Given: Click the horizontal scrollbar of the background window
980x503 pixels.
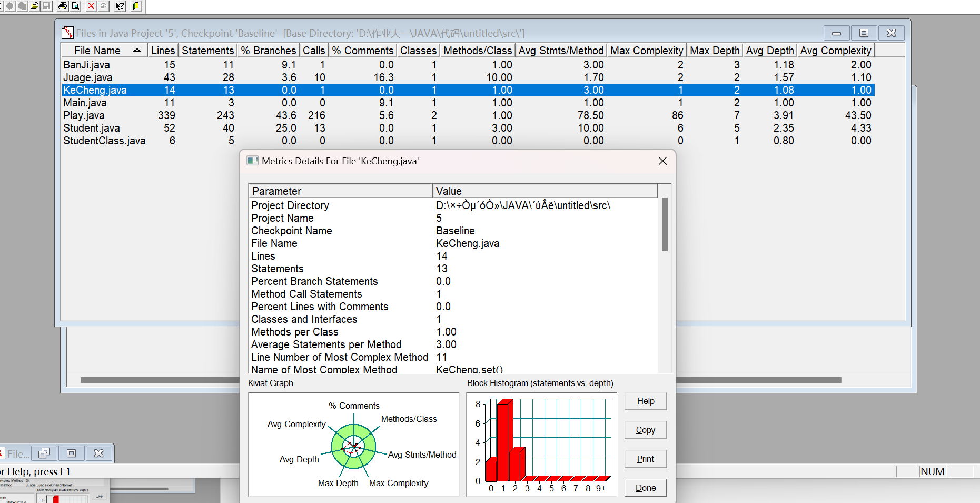Looking at the screenshot, I should click(x=758, y=380).
